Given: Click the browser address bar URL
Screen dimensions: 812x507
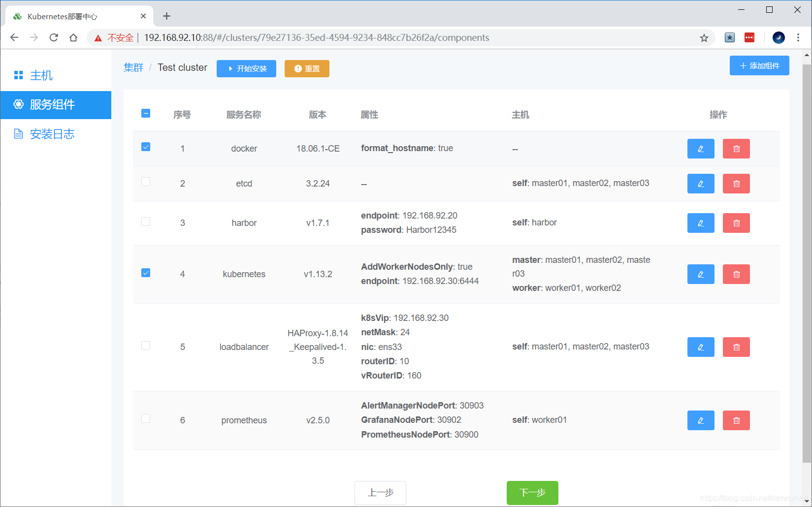Looking at the screenshot, I should [317, 38].
